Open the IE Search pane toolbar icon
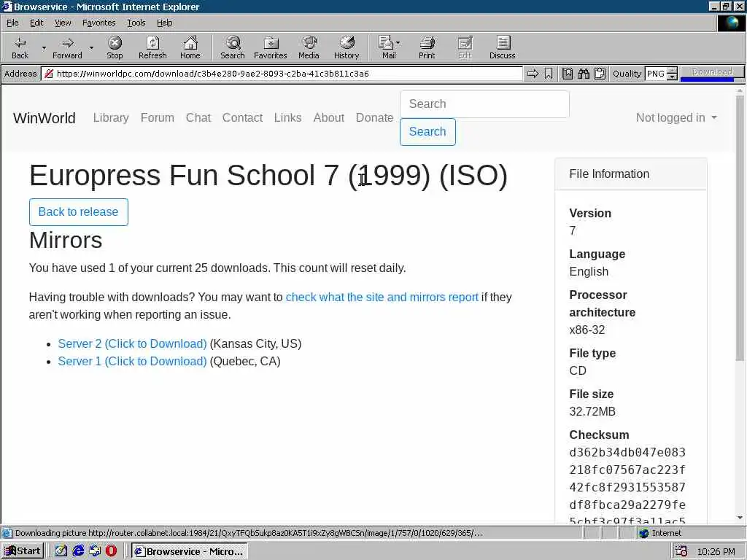Screen dimensions: 747x560 233,47
